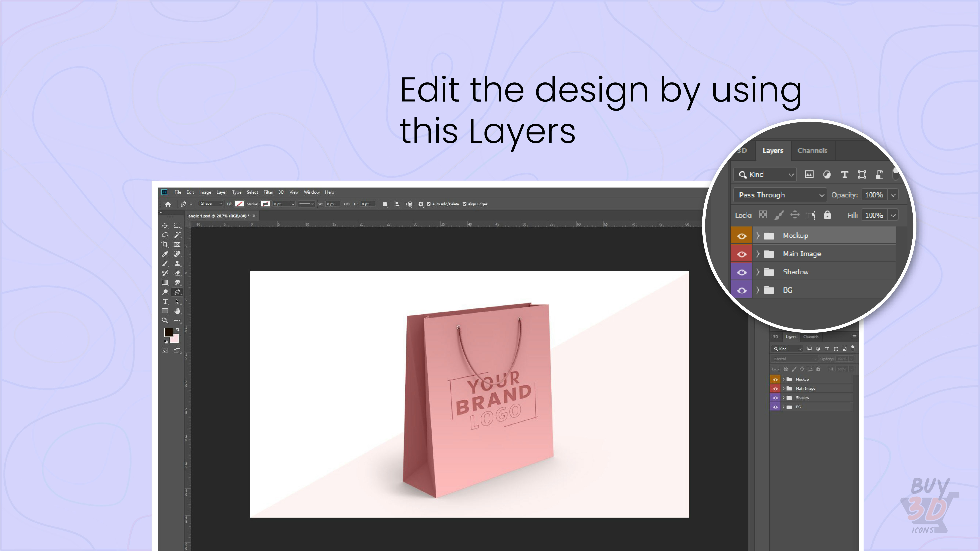Select the Move tool
This screenshot has width=980, height=551.
tap(165, 226)
